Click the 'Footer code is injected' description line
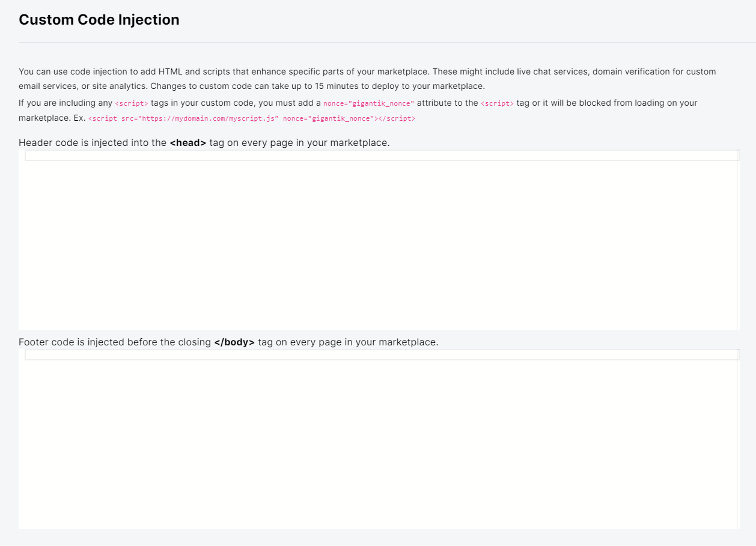The image size is (756, 546). pos(228,342)
